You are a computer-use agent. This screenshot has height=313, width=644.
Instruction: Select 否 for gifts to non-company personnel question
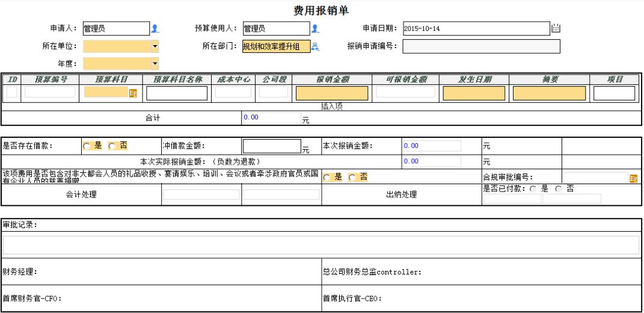pyautogui.click(x=352, y=178)
